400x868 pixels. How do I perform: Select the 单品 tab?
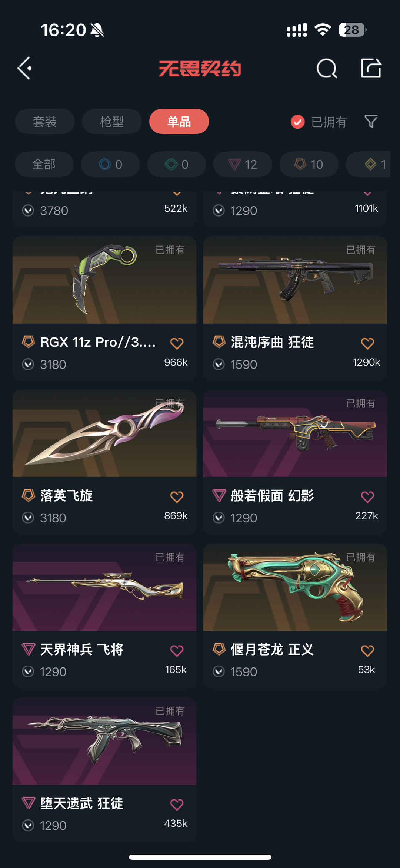click(179, 121)
